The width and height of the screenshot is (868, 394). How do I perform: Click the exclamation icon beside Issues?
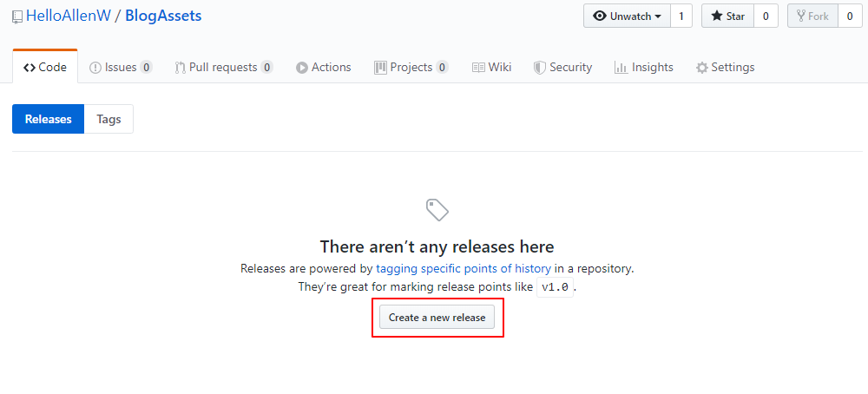point(95,68)
